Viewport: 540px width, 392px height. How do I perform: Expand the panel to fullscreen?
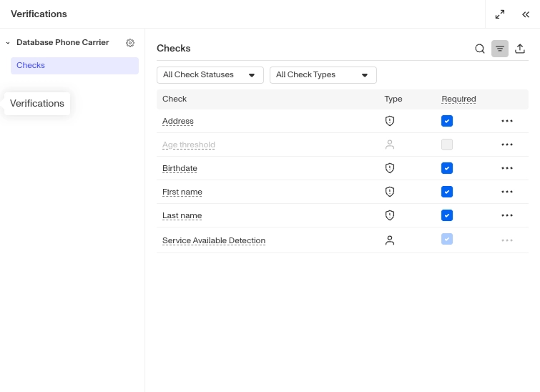[x=500, y=14]
